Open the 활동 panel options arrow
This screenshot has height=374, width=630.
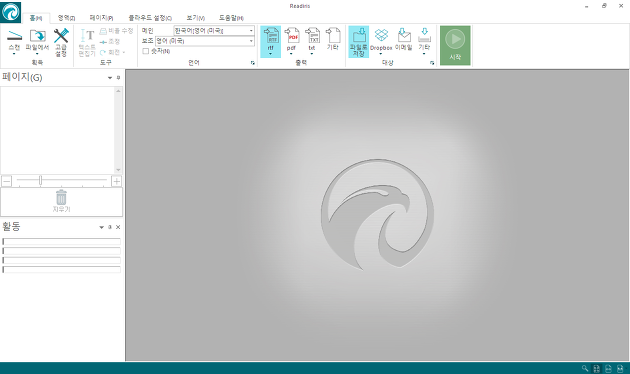101,227
